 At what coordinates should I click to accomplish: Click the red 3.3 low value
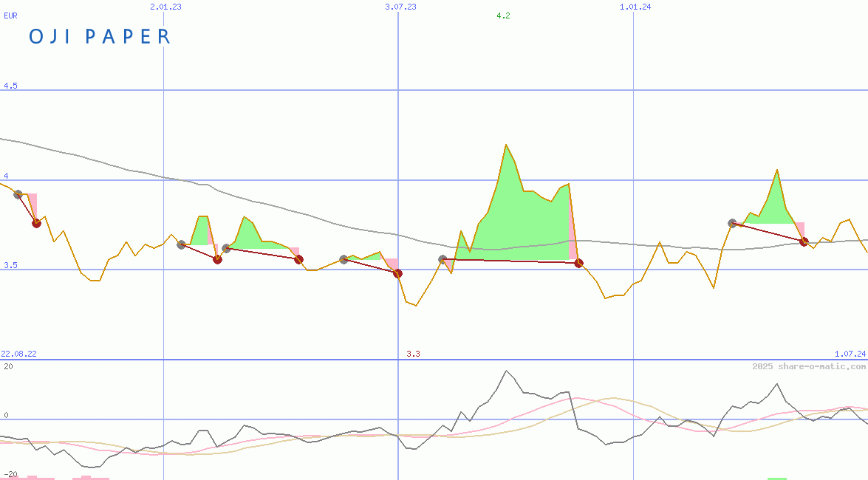(413, 354)
